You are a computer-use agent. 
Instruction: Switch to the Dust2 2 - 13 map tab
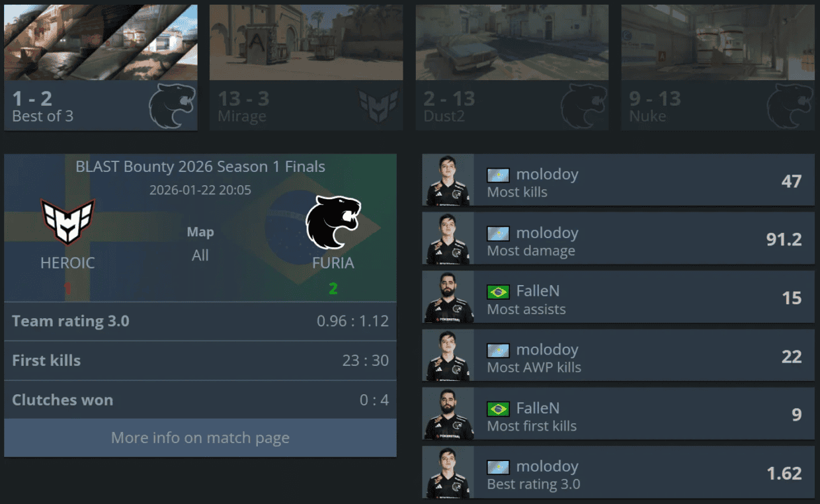[512, 67]
